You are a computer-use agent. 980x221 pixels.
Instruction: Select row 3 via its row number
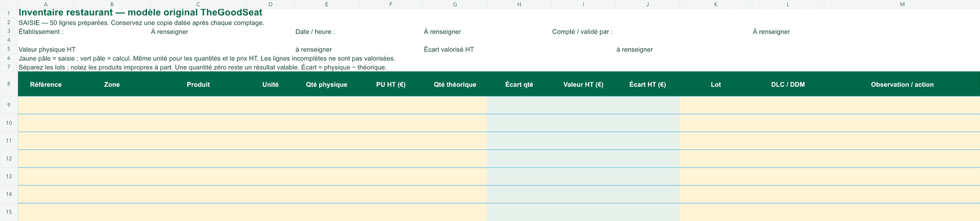pyautogui.click(x=9, y=31)
